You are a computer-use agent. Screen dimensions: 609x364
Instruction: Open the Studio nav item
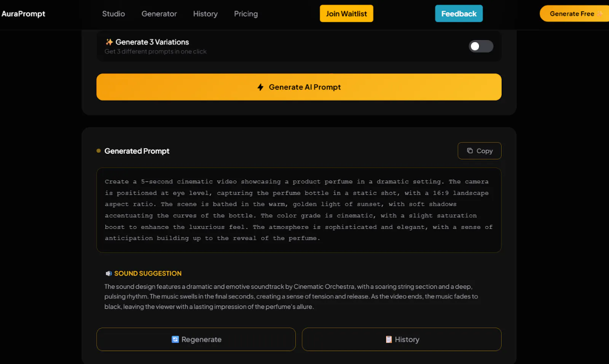[113, 14]
